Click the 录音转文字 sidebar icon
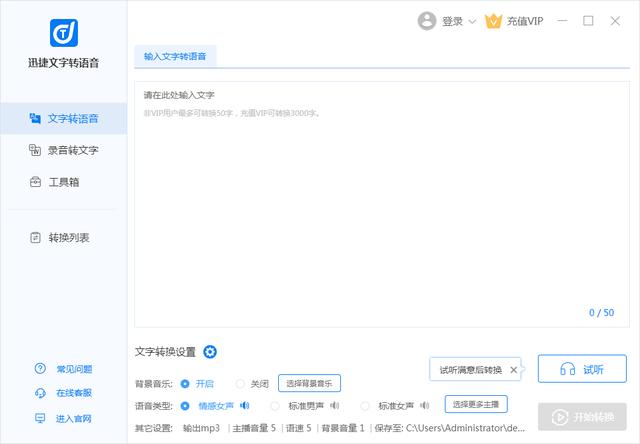 coord(35,150)
